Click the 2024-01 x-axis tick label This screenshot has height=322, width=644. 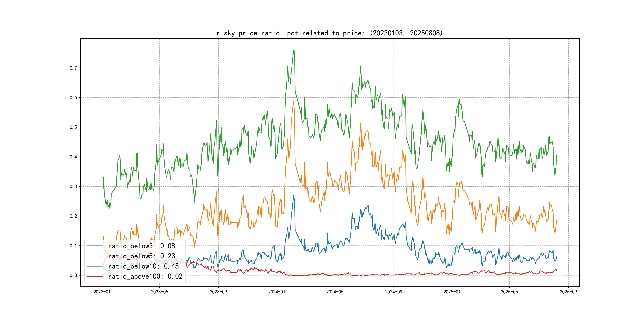point(276,292)
